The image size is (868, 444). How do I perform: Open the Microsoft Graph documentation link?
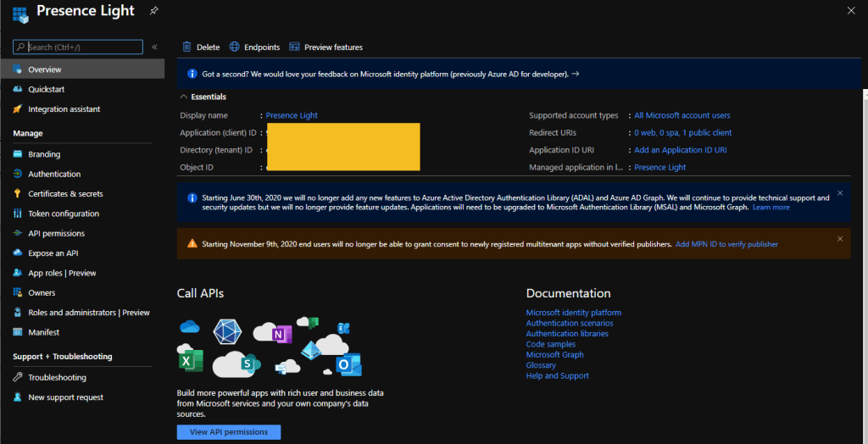coord(554,355)
